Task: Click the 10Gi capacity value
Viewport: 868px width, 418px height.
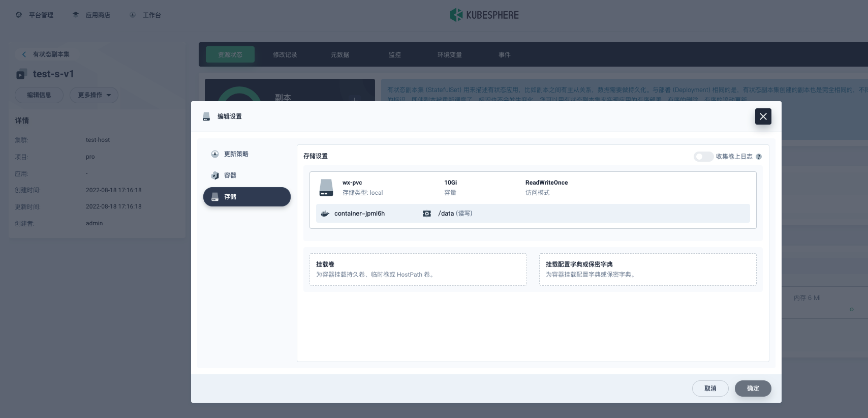Action: tap(451, 183)
